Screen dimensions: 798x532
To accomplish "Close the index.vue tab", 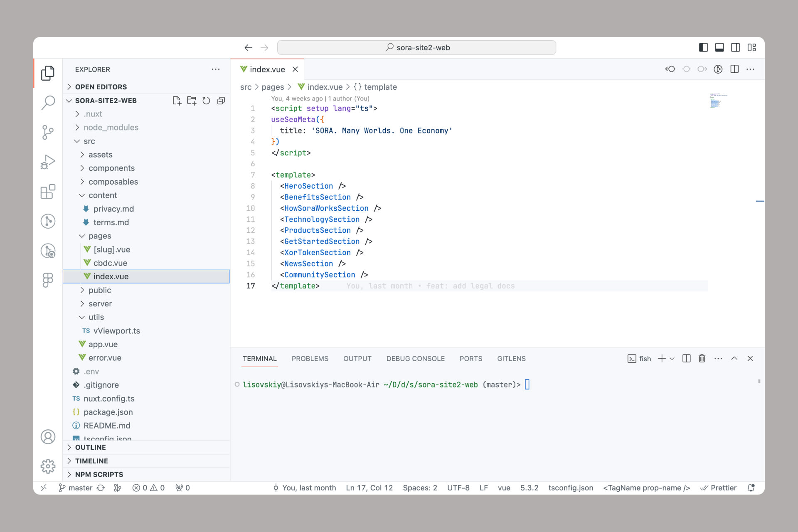I will [x=295, y=69].
